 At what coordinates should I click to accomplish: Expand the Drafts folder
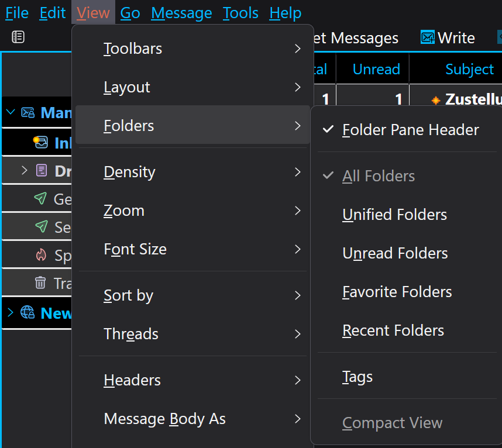pos(24,171)
